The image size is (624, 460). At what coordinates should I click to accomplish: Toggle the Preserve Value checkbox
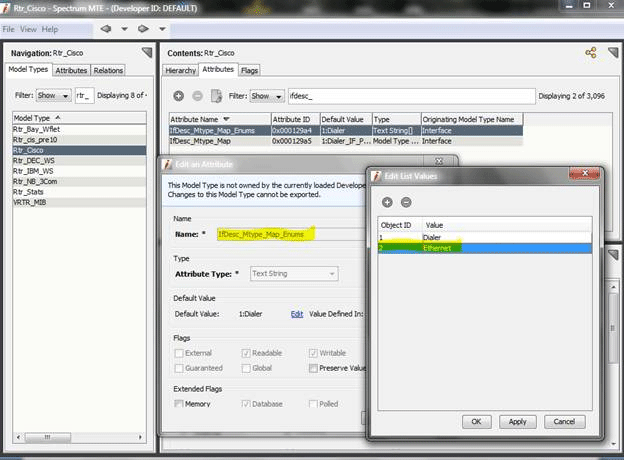[x=314, y=369]
